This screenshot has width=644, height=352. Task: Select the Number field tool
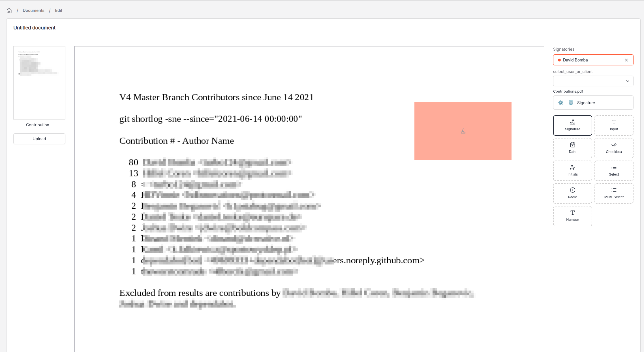pos(572,216)
